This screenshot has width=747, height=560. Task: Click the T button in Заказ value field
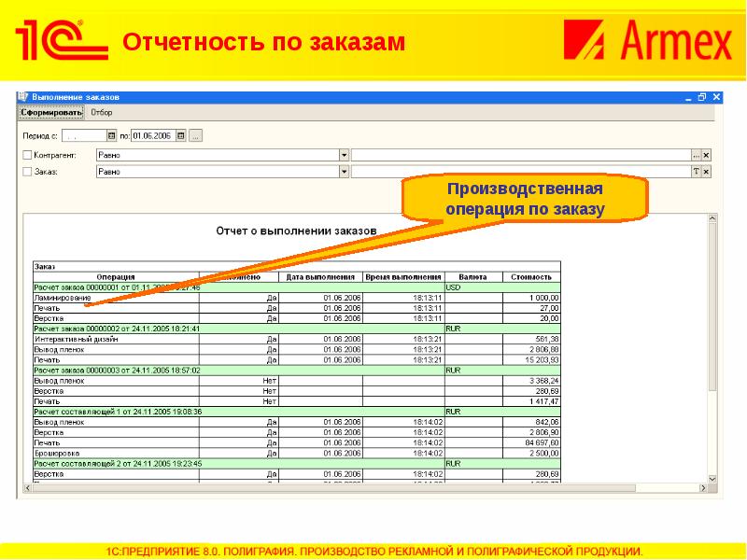(696, 172)
